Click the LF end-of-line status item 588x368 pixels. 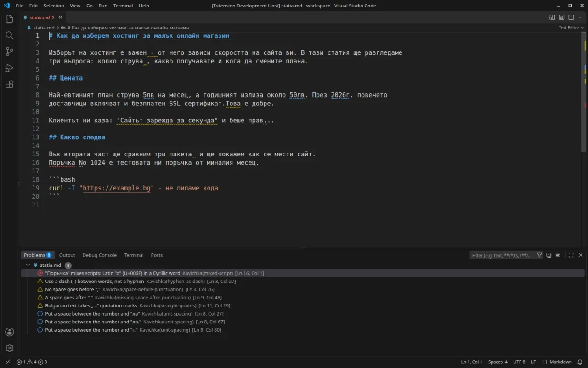(x=533, y=362)
